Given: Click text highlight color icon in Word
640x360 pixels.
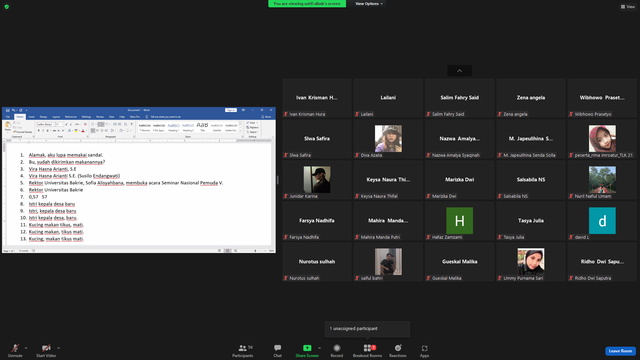Looking at the screenshot, I should (76, 131).
